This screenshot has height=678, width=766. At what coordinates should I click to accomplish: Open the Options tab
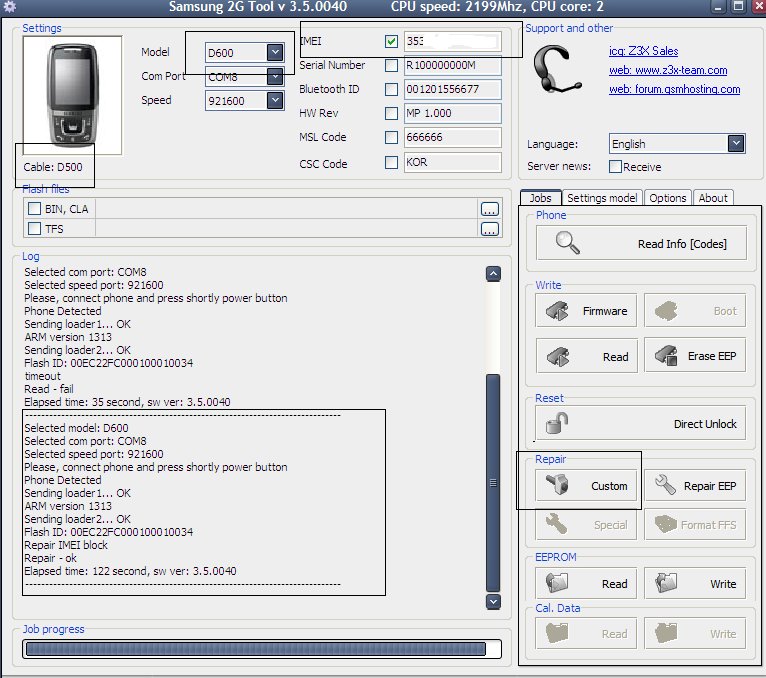coord(667,198)
